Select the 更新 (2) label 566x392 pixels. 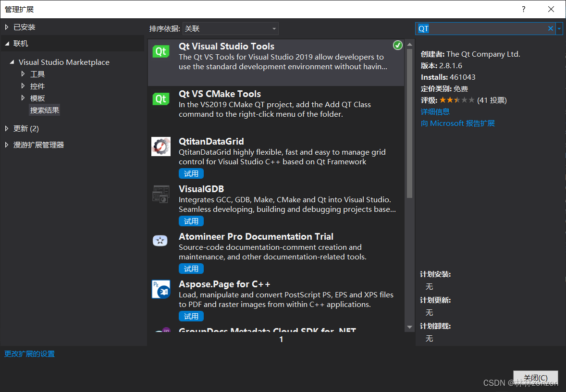coord(26,128)
